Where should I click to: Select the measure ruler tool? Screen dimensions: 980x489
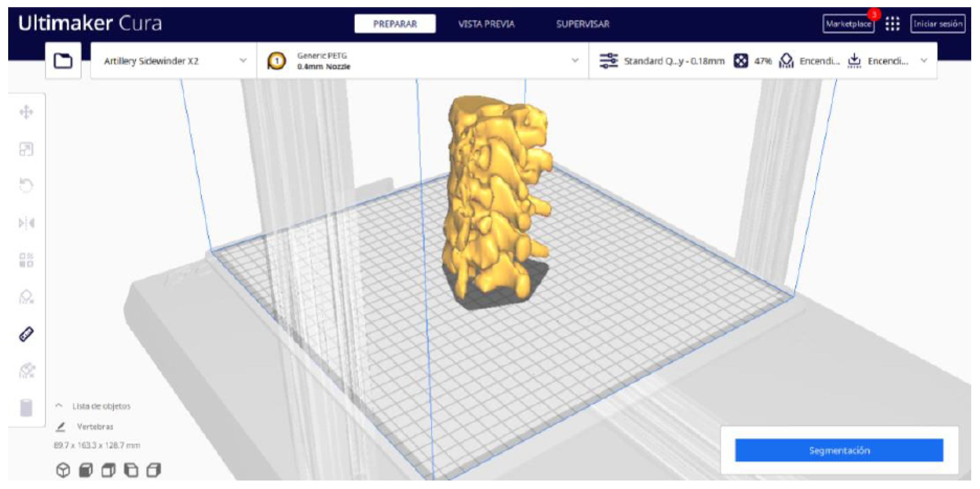click(26, 334)
